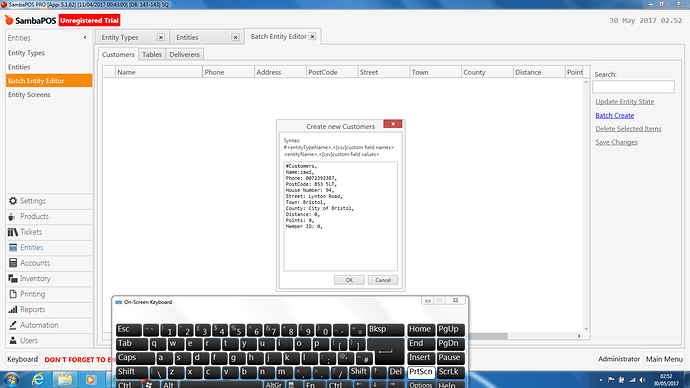690x388 pixels.
Task: Click the Esc key on On-Screen Keyboard
Action: coord(128,329)
